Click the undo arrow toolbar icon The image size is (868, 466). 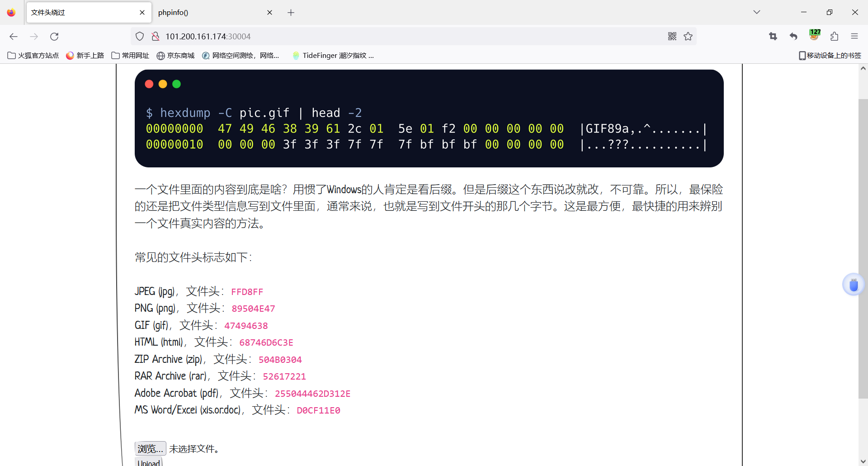[793, 37]
